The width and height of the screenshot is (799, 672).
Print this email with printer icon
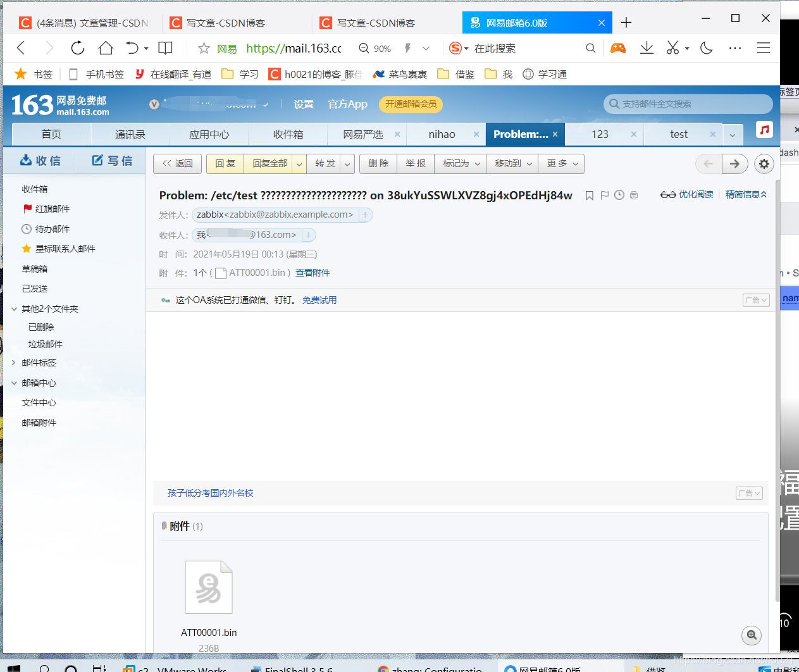634,196
